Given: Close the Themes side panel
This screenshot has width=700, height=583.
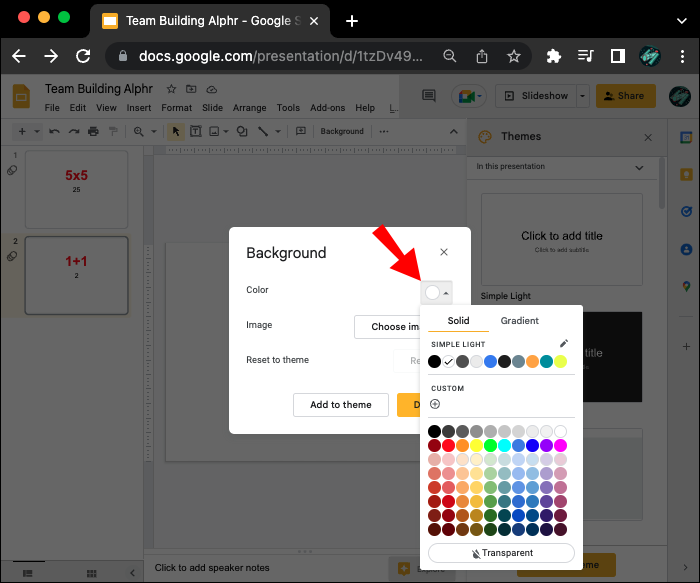Looking at the screenshot, I should coord(648,138).
